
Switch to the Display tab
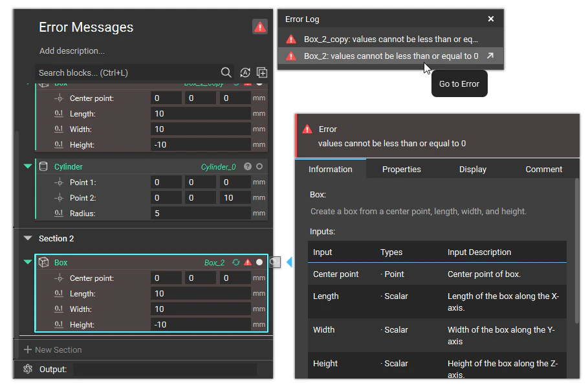click(x=472, y=169)
